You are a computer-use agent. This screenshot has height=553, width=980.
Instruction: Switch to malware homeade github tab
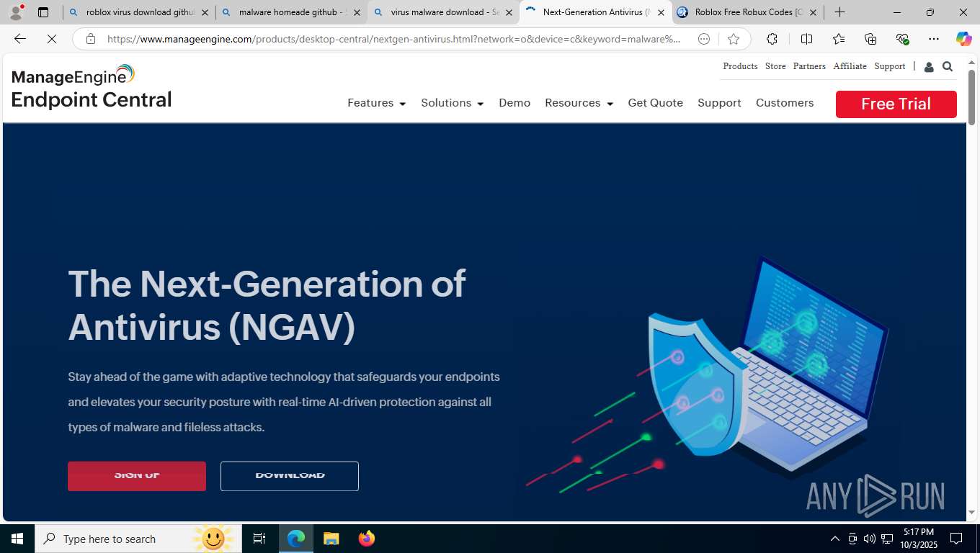(291, 12)
